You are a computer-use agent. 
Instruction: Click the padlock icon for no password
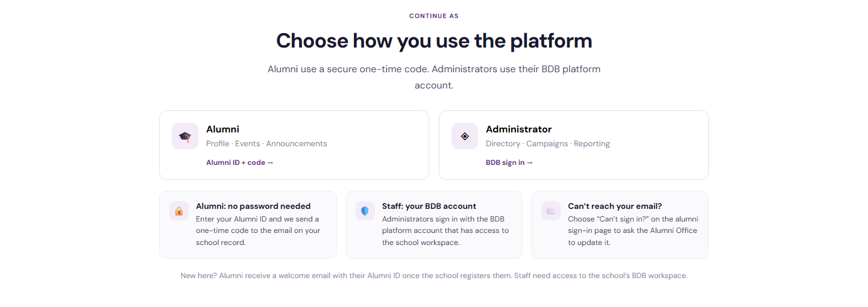[179, 211]
